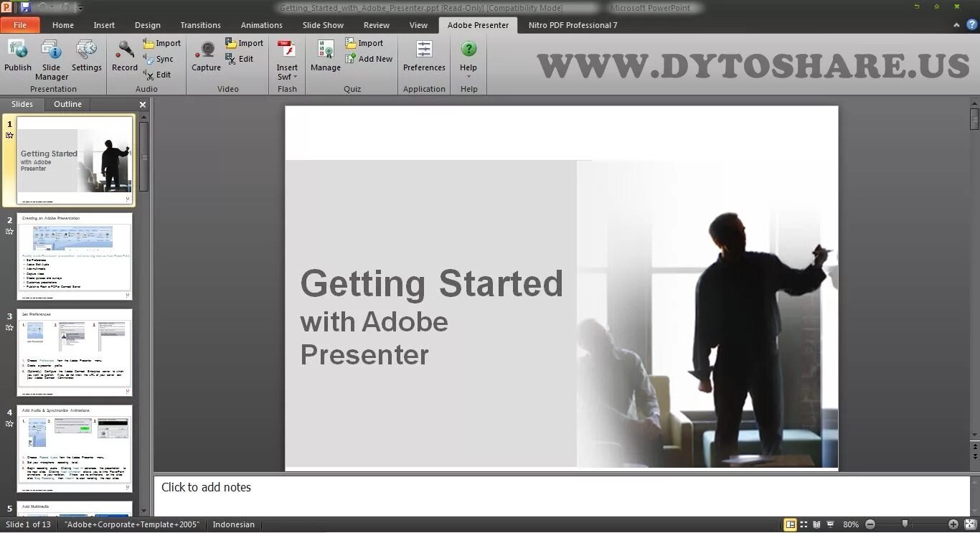This screenshot has width=980, height=533.
Task: Click Capture video
Action: [x=206, y=56]
